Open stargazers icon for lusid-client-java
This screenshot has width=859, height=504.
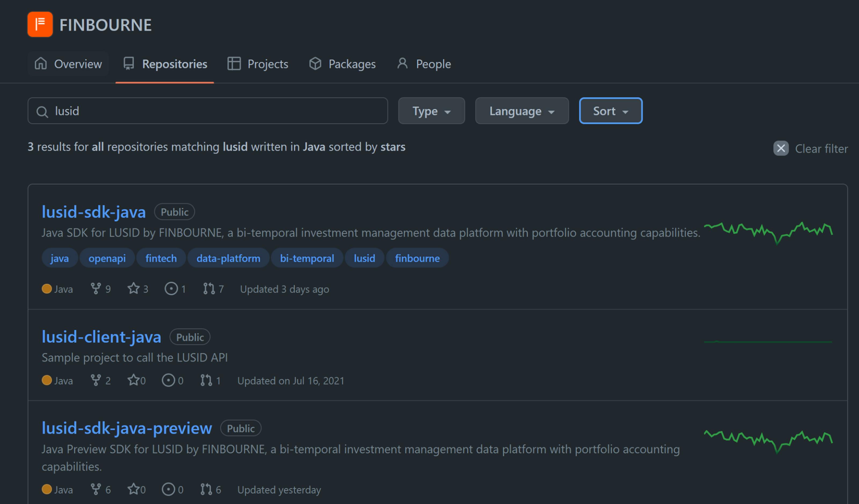[x=133, y=380]
